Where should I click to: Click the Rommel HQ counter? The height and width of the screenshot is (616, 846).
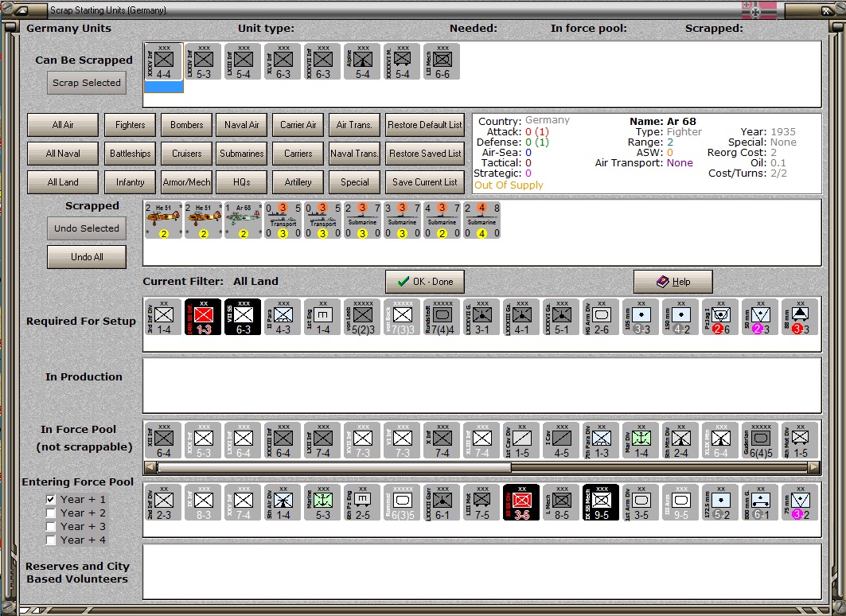402,501
